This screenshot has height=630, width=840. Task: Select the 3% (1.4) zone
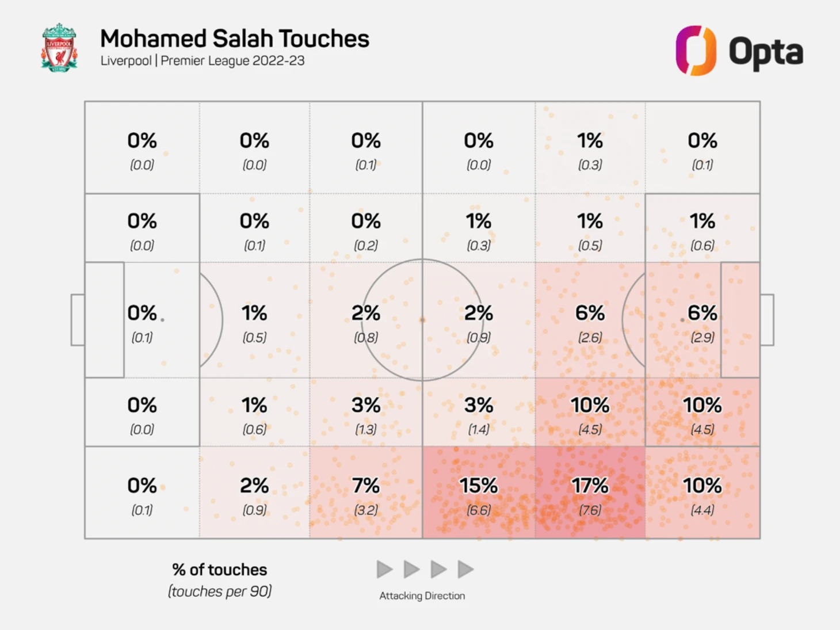click(479, 412)
